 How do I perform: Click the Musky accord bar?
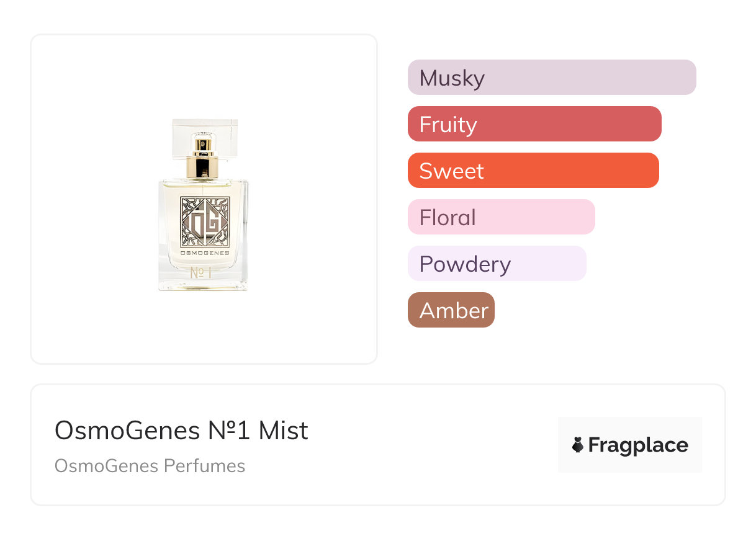tap(551, 78)
